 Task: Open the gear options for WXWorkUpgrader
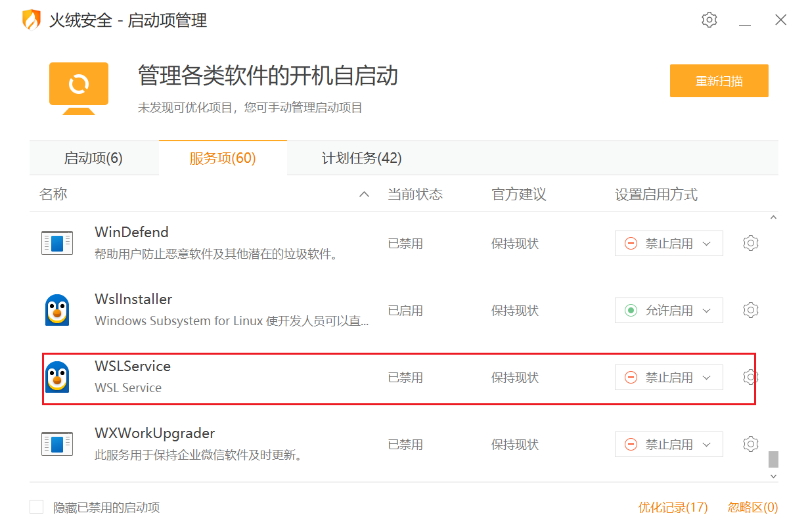tap(751, 444)
